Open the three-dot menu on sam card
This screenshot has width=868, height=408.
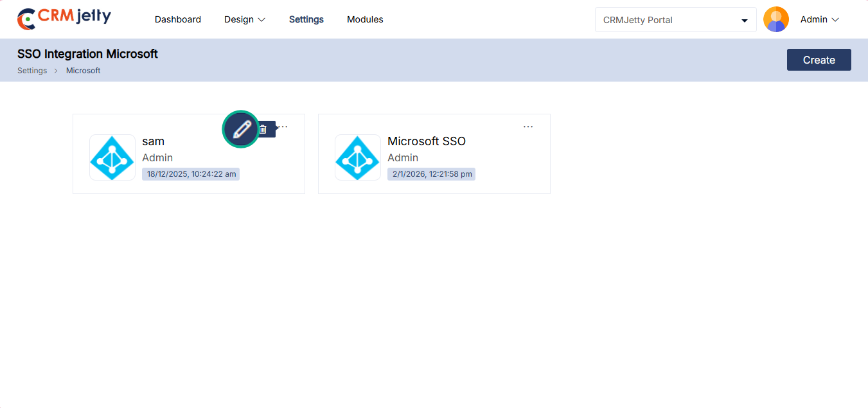[283, 127]
